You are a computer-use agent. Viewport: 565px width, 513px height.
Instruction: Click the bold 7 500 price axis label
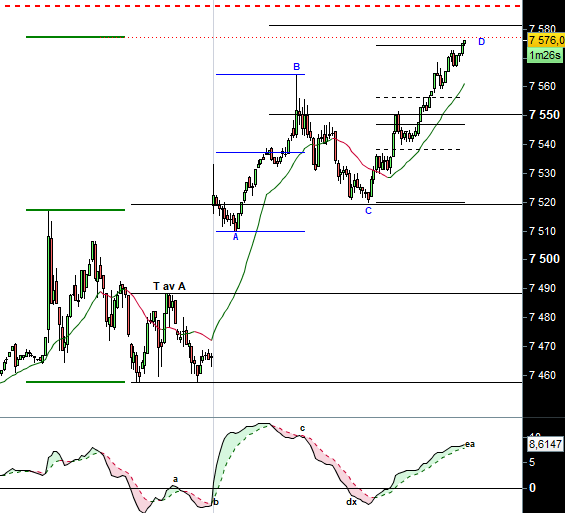click(544, 259)
